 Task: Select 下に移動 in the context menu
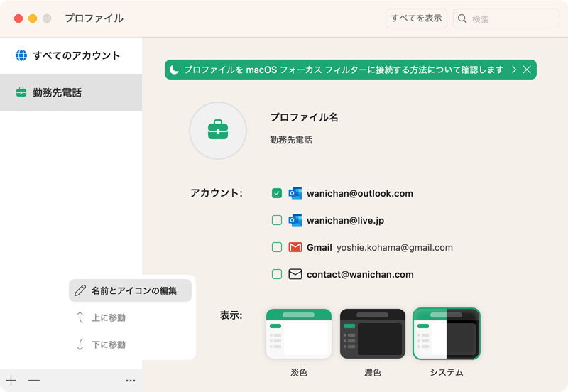(x=108, y=344)
